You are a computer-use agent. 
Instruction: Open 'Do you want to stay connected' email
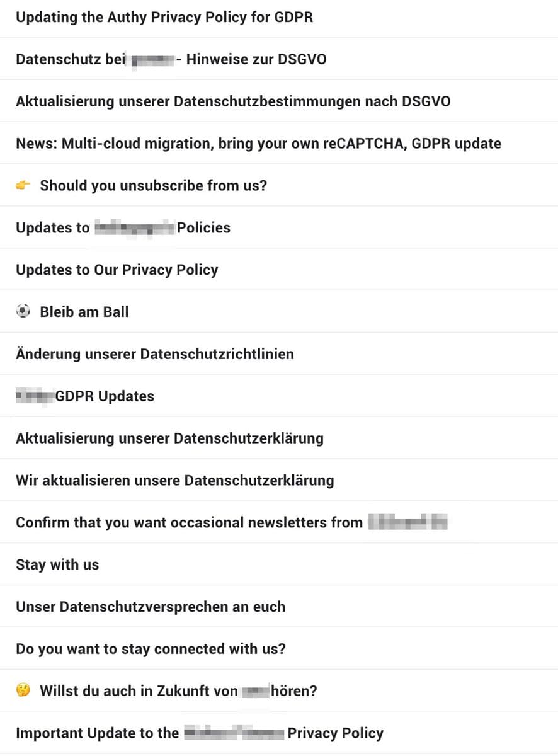coord(151,649)
